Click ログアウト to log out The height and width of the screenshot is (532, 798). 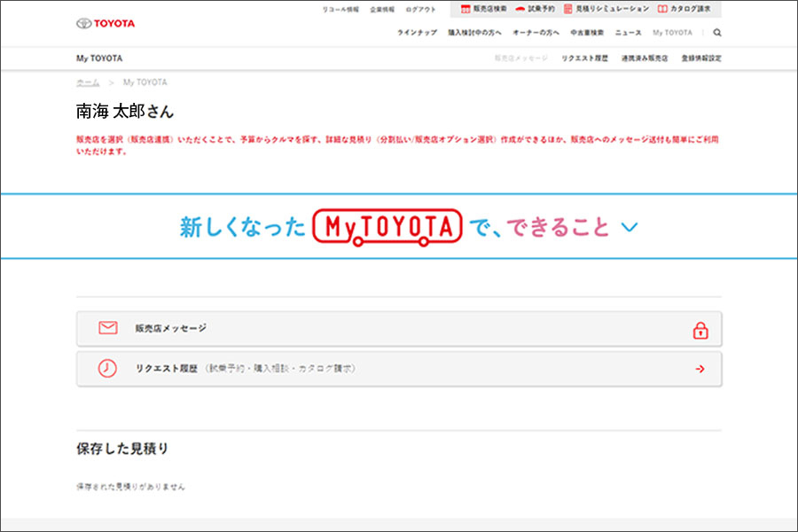pos(420,10)
